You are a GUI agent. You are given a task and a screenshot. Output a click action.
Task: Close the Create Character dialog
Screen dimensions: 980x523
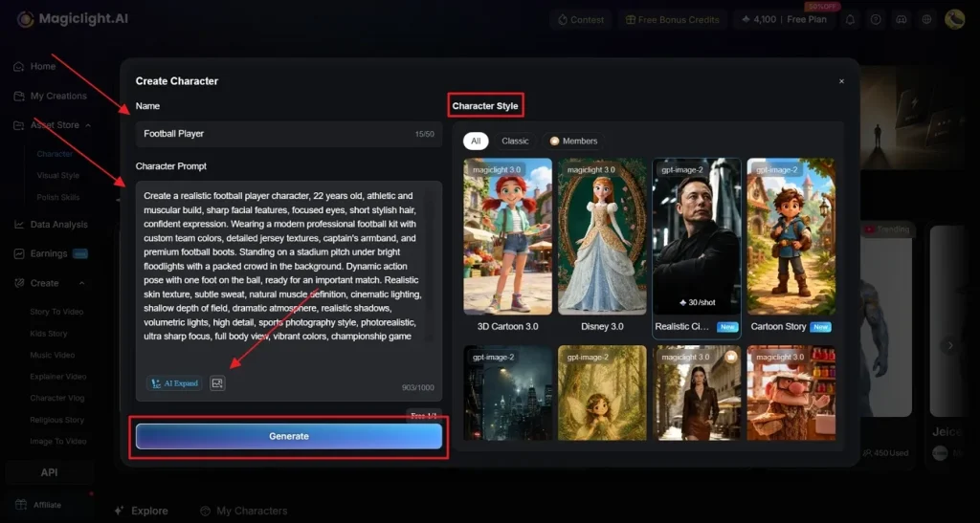click(841, 81)
